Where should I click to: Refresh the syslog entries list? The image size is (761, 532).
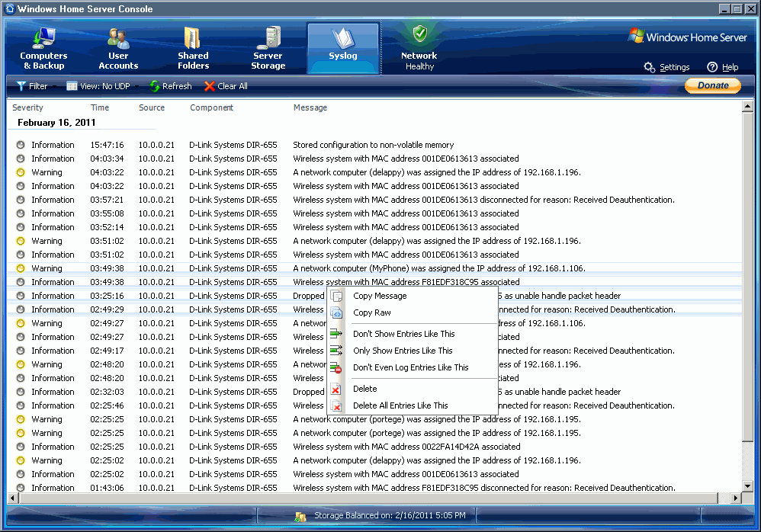[x=171, y=86]
